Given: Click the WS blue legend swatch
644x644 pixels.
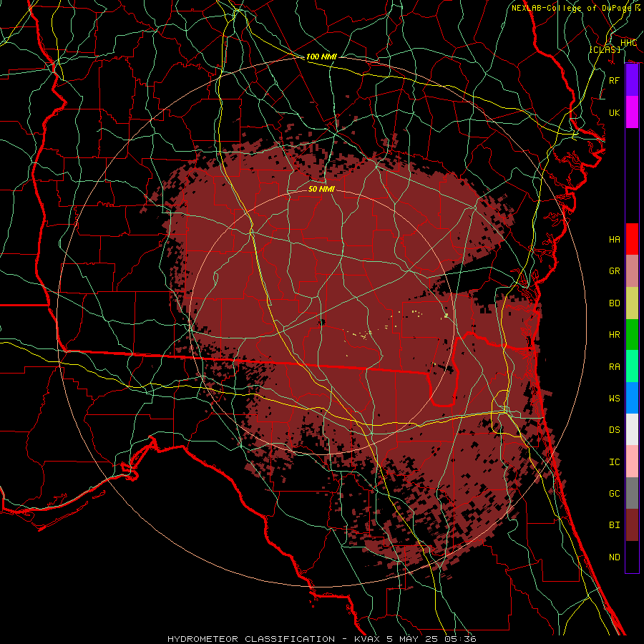Looking at the screenshot, I should click(632, 398).
